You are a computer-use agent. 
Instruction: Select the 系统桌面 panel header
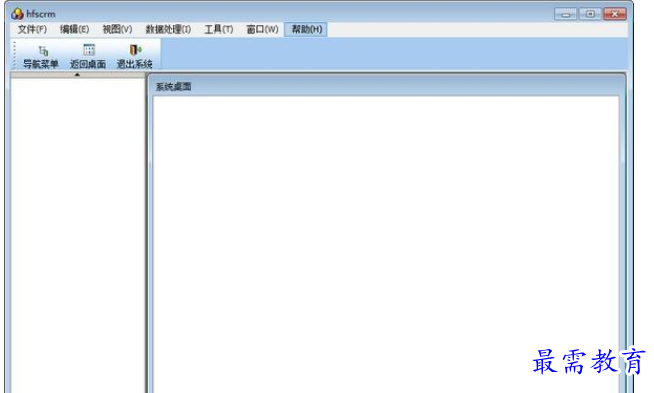pos(174,87)
